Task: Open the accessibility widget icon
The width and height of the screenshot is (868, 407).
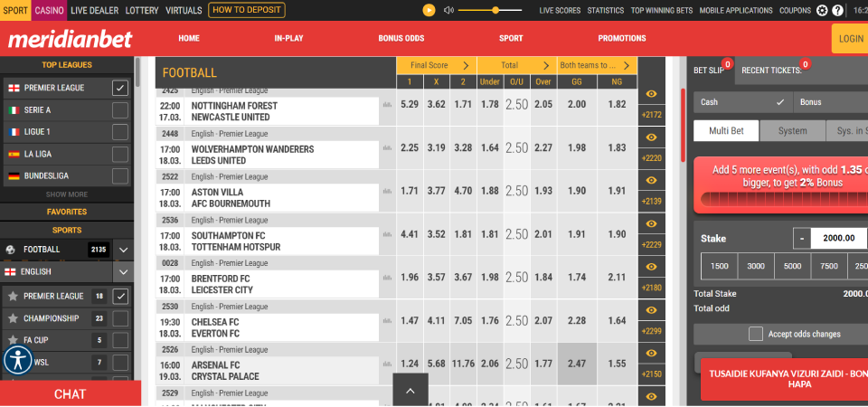Action: pos(18,360)
